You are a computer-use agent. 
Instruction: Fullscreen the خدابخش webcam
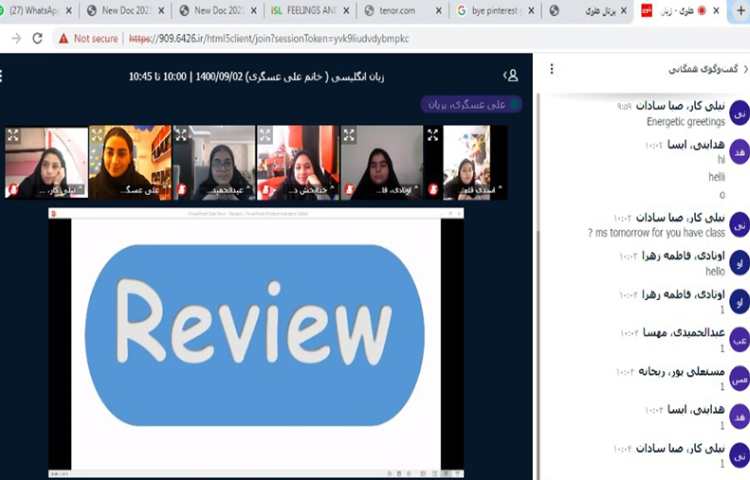[x=265, y=135]
